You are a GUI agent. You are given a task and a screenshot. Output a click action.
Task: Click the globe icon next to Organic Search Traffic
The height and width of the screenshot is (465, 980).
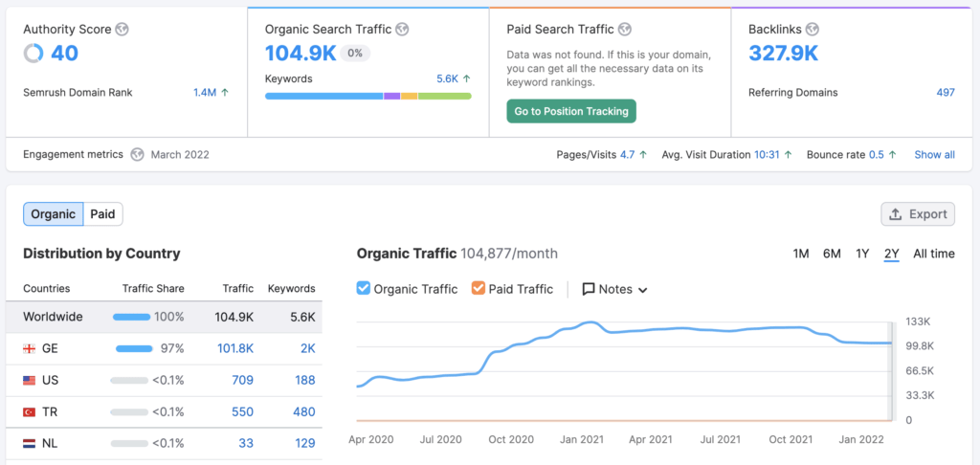pyautogui.click(x=402, y=30)
